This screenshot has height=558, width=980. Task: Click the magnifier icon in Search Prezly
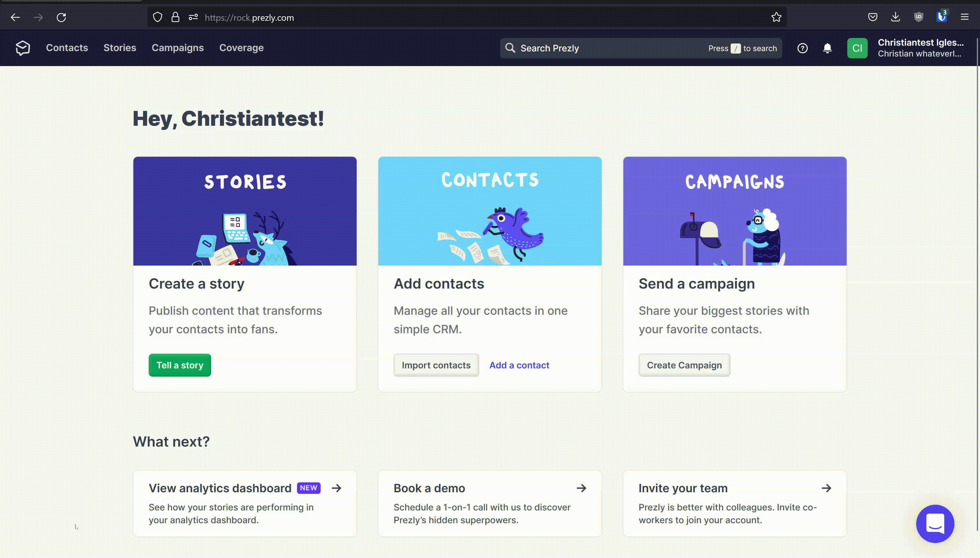click(x=510, y=48)
